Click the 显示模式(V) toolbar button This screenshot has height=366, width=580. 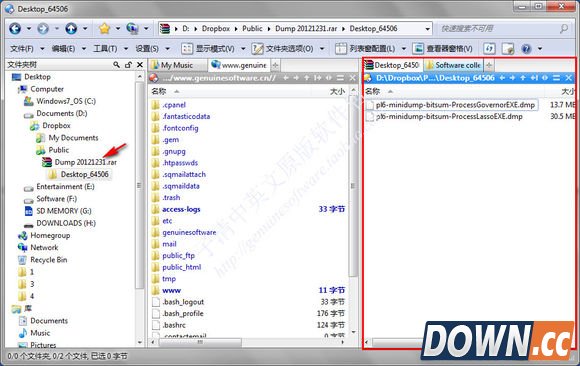click(x=208, y=48)
